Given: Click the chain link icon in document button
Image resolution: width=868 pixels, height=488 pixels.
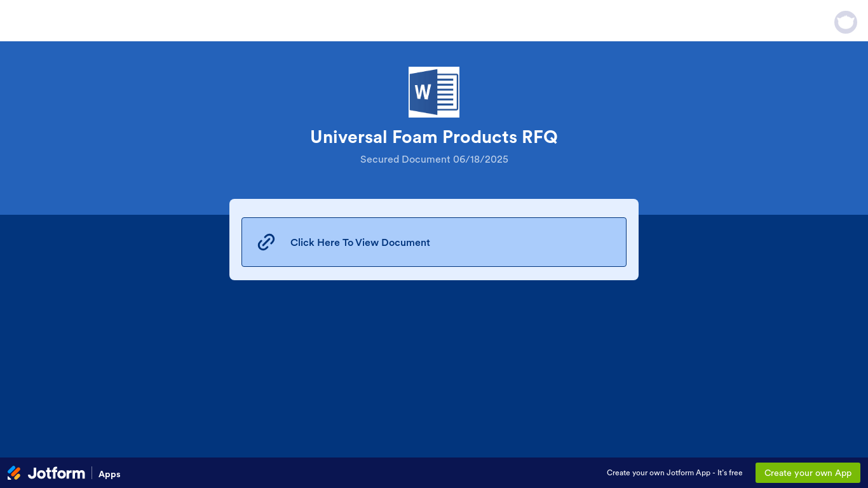Looking at the screenshot, I should (266, 242).
